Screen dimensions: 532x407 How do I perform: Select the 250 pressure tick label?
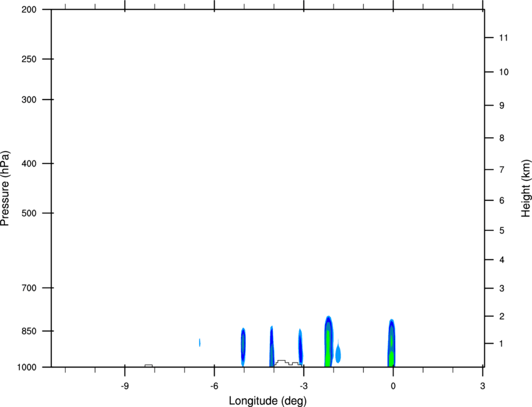coord(29,59)
